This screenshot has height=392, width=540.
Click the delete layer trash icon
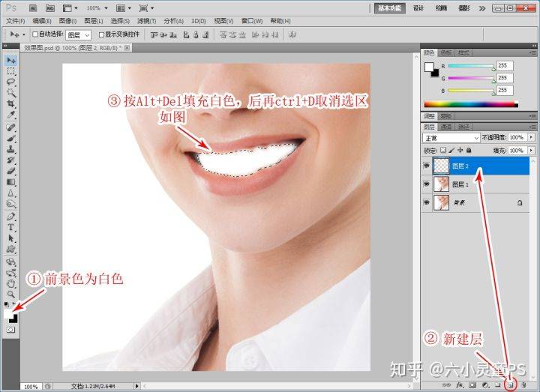(523, 385)
